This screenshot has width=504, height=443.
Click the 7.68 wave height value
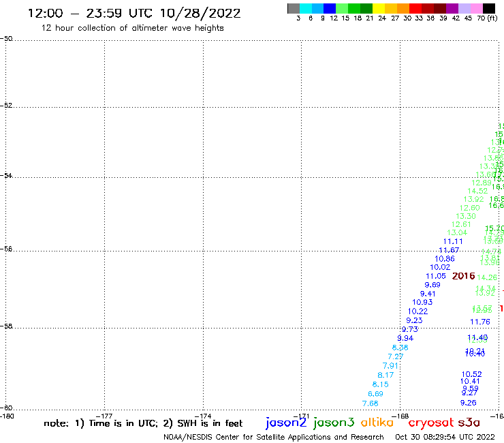coord(371,403)
